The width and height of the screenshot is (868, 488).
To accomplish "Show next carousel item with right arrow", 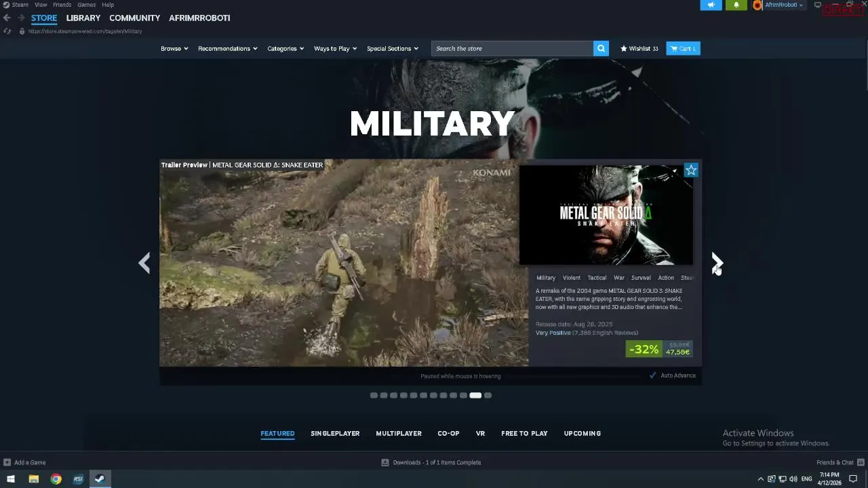I will [717, 263].
